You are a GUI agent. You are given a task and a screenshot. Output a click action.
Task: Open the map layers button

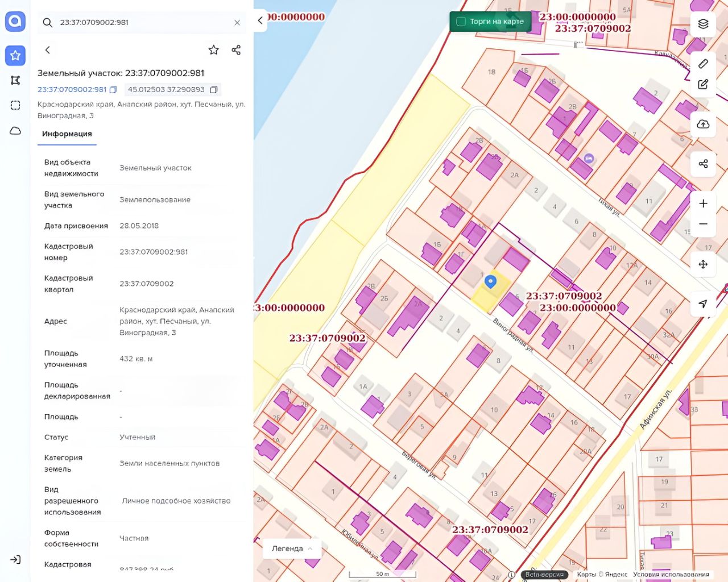(x=703, y=23)
